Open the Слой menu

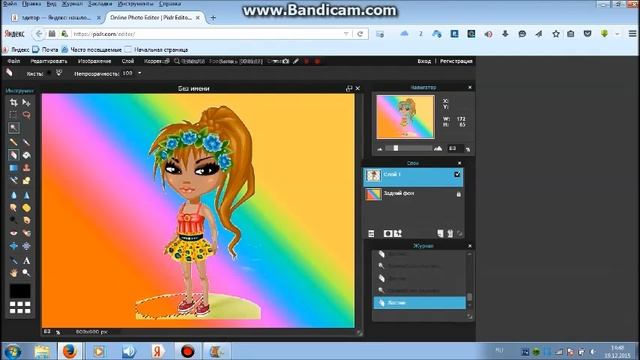tap(128, 61)
